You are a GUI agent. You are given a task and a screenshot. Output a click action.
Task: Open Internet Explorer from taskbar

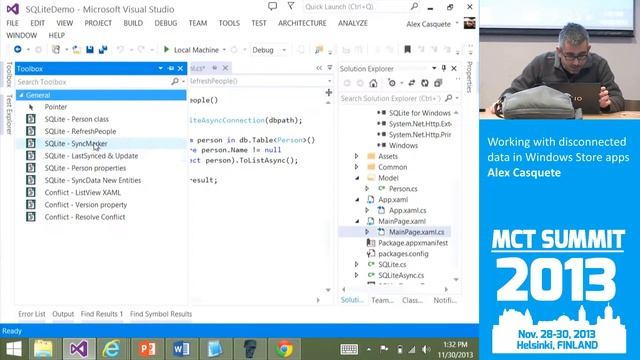pyautogui.click(x=111, y=349)
